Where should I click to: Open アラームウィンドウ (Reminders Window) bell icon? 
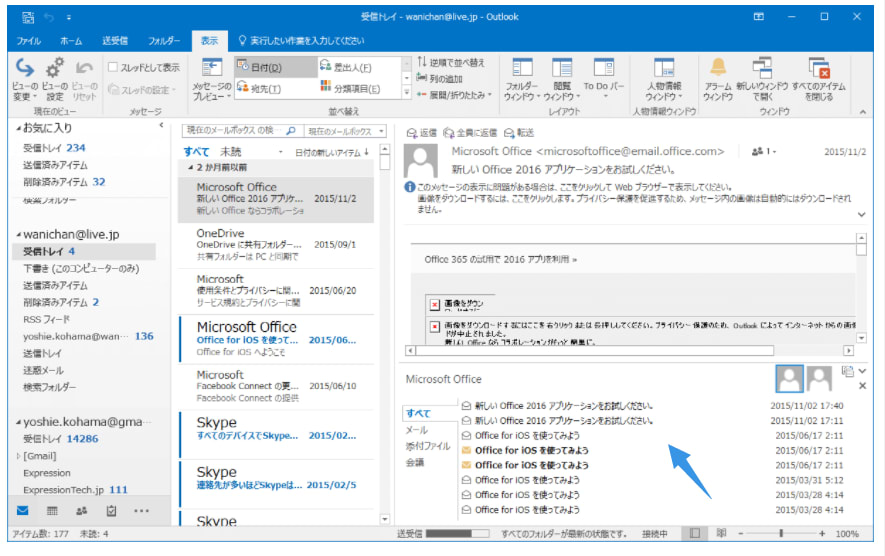(x=718, y=67)
